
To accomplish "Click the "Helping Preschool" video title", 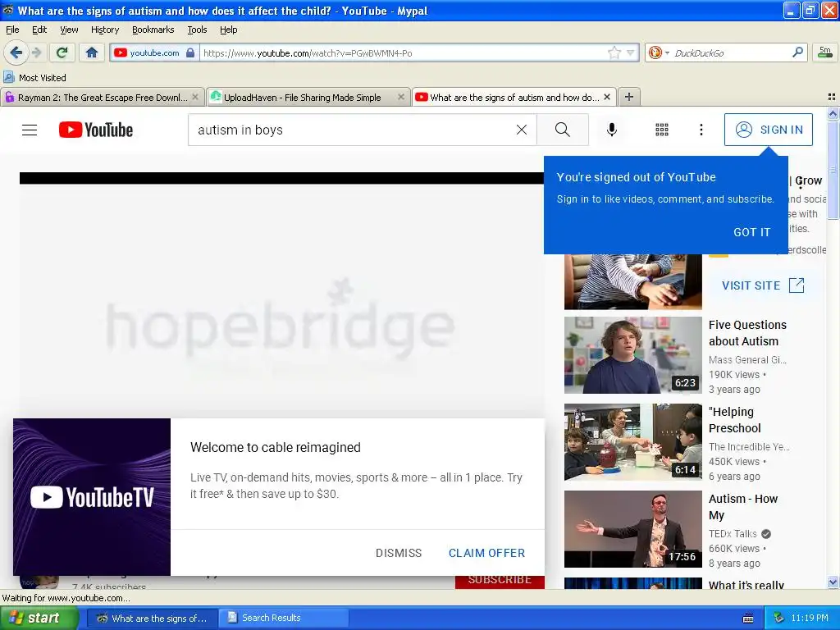I will 734,420.
